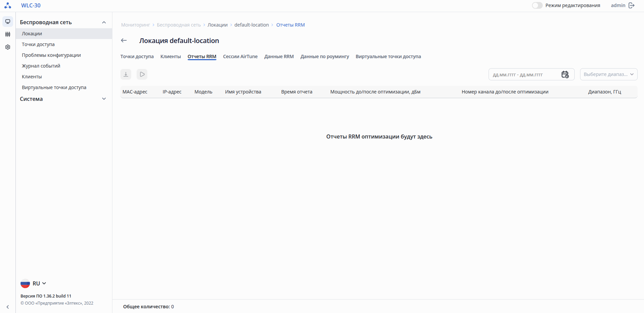Go back using the left arrow

tap(124, 40)
